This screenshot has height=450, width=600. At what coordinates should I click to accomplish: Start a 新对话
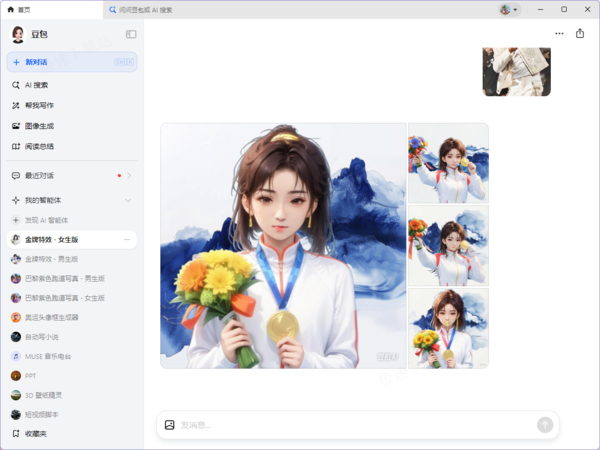72,62
